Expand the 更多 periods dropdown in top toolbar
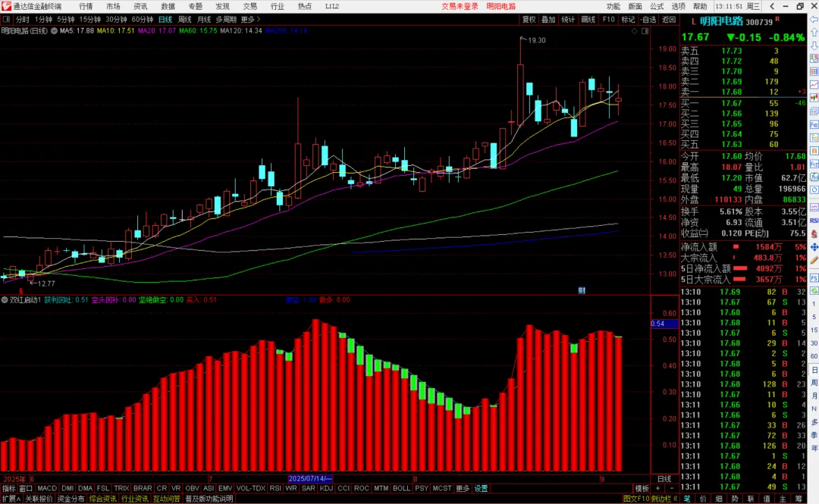This screenshot has height=504, width=819. 250,19
